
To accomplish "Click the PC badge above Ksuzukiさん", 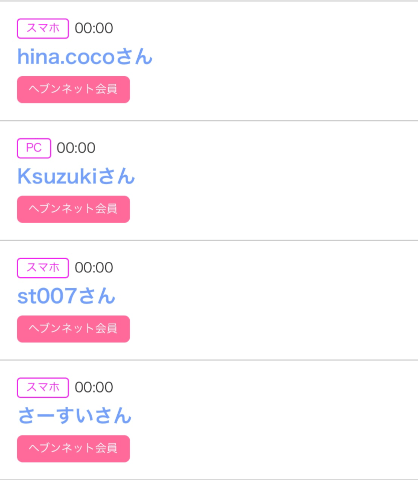I will click(x=34, y=148).
